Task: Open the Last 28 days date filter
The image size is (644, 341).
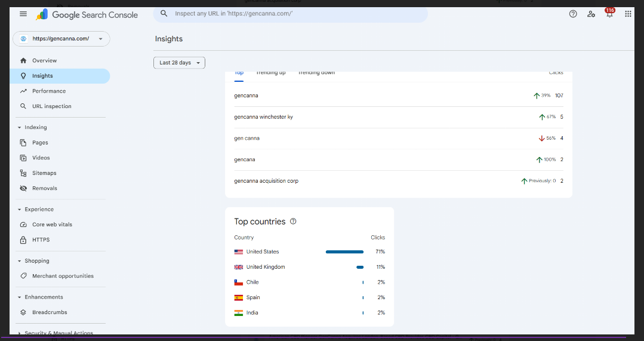Action: click(179, 63)
